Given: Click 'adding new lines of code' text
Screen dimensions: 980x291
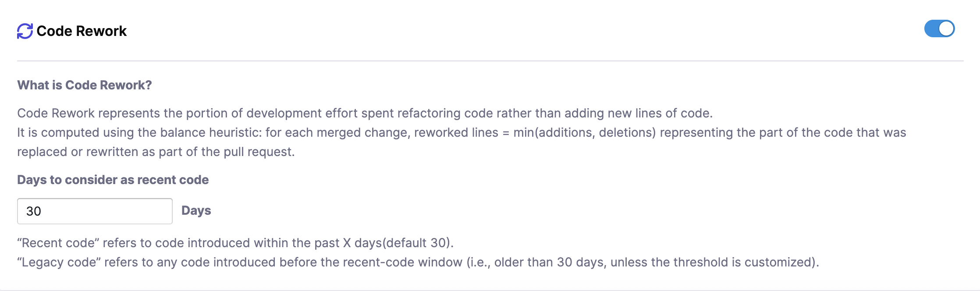Looking at the screenshot, I should tap(638, 113).
